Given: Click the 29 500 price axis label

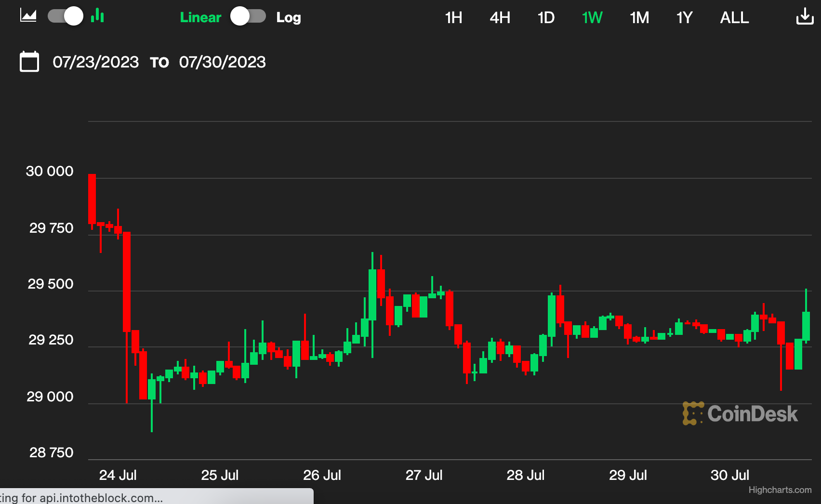Looking at the screenshot, I should 51,284.
